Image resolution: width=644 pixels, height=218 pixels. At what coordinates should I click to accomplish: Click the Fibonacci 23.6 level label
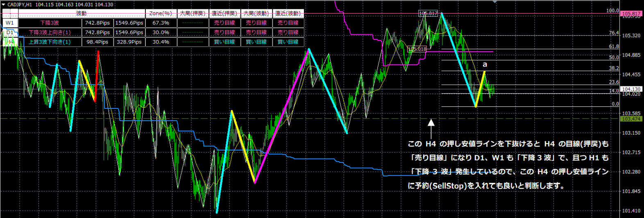coord(614,82)
